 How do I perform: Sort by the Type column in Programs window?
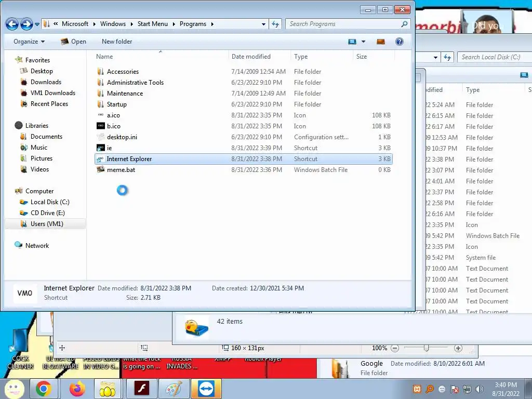point(301,57)
